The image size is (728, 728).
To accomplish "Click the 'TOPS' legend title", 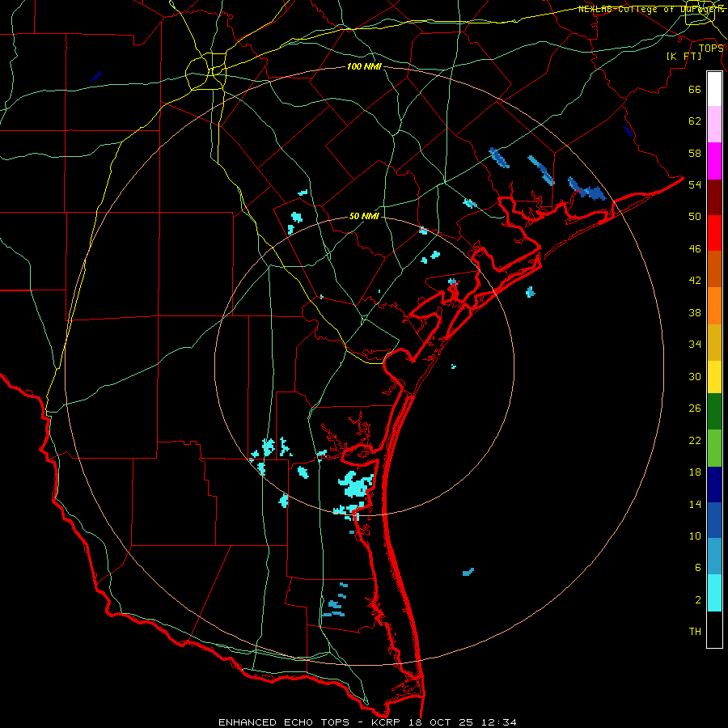I will point(711,48).
